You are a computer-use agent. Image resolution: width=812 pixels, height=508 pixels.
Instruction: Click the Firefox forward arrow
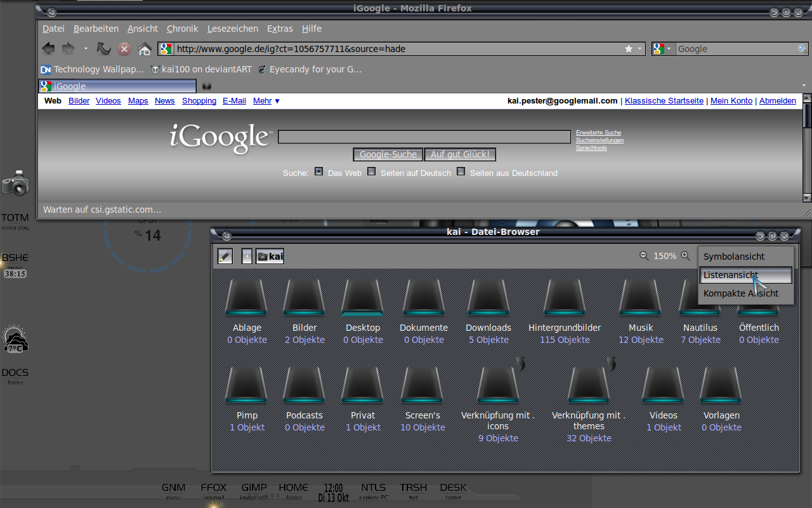tap(69, 49)
